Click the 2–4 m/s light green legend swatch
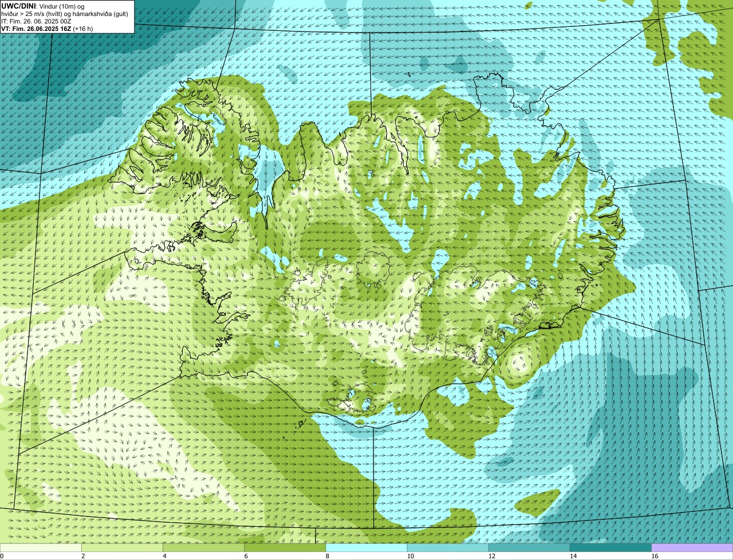Screen dimensions: 733x560 [x=122, y=547]
